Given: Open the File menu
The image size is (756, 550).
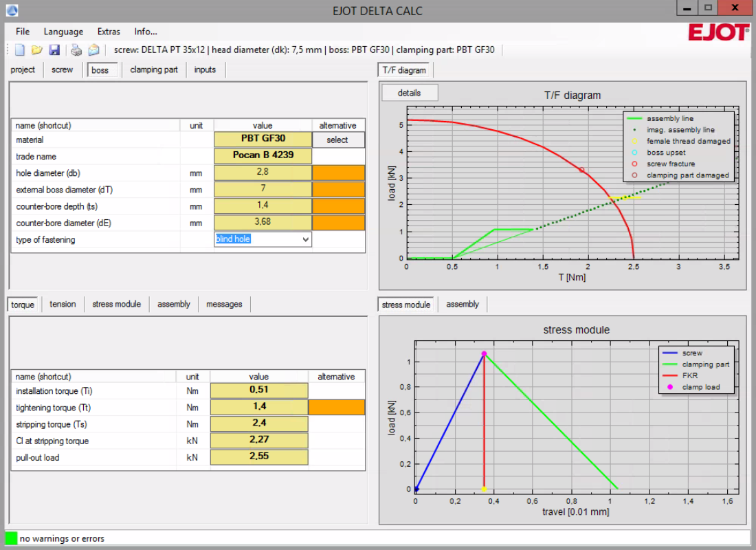Looking at the screenshot, I should pos(22,32).
